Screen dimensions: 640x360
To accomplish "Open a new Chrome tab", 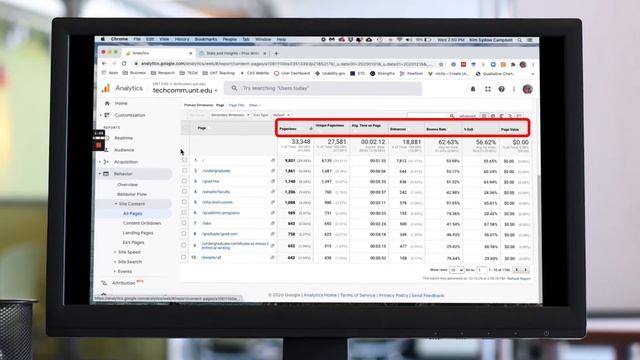I will coord(276,53).
